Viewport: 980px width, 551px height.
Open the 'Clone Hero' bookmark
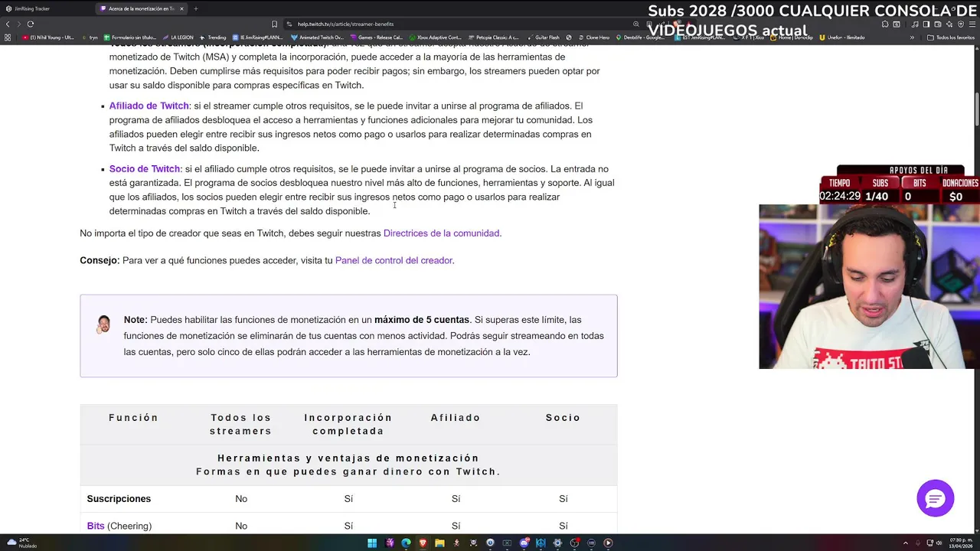(593, 37)
